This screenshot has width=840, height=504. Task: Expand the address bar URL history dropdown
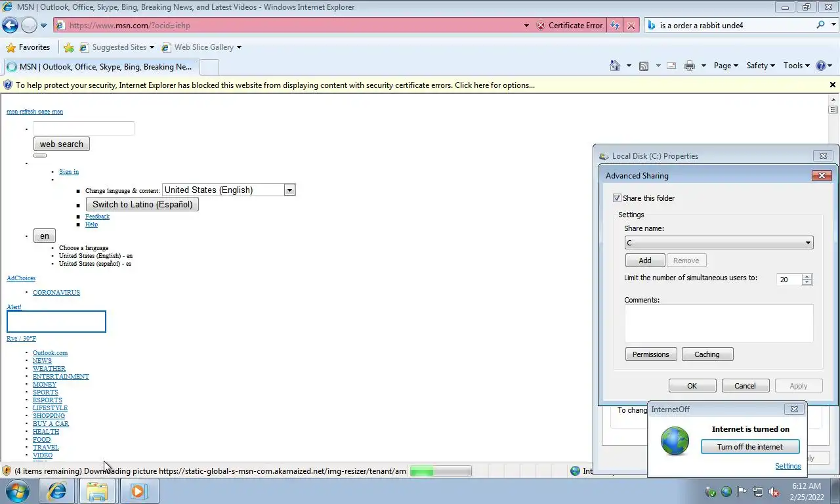tap(526, 26)
